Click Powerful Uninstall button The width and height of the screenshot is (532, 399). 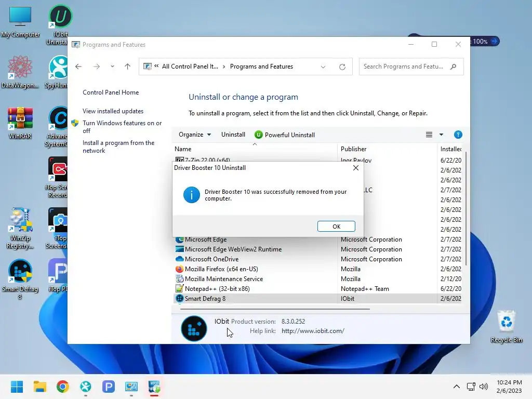(x=285, y=135)
